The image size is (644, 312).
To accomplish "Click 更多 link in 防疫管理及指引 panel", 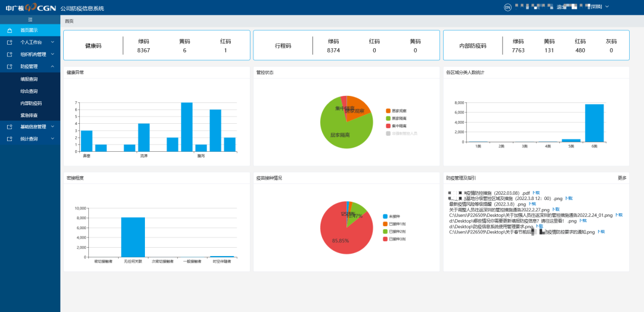I will click(622, 177).
